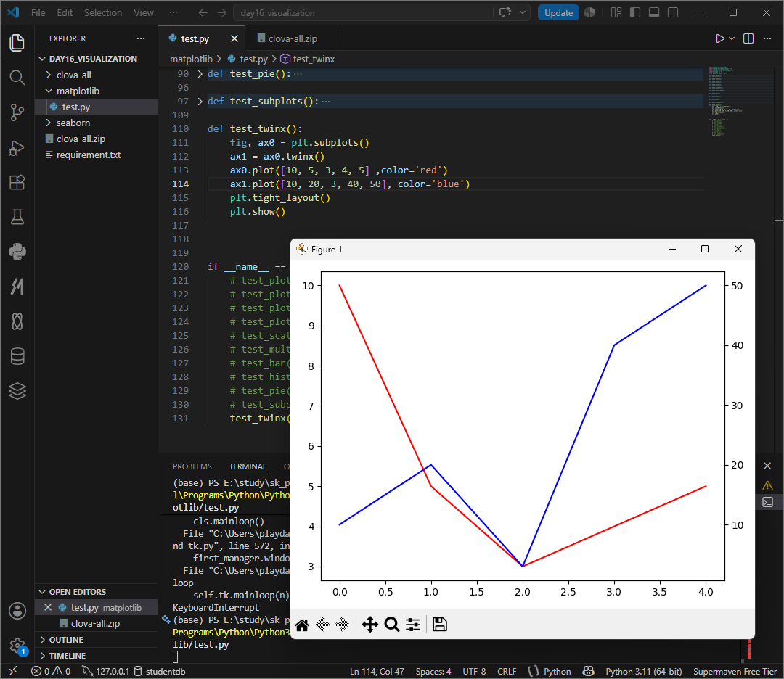This screenshot has height=679, width=784.
Task: Open the Run and Debug view
Action: pyautogui.click(x=17, y=147)
